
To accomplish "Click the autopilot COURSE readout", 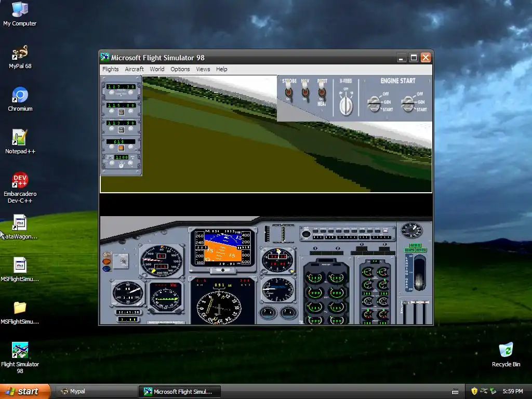I will [x=318, y=237].
